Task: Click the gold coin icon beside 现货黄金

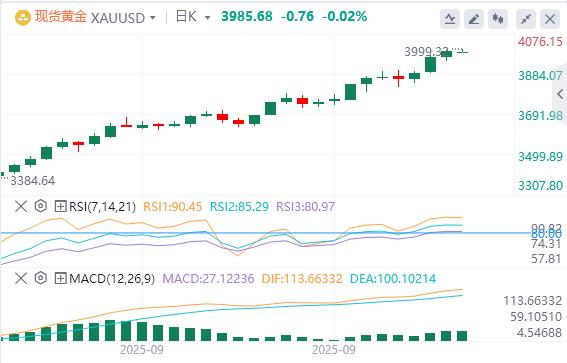Action: point(22,18)
